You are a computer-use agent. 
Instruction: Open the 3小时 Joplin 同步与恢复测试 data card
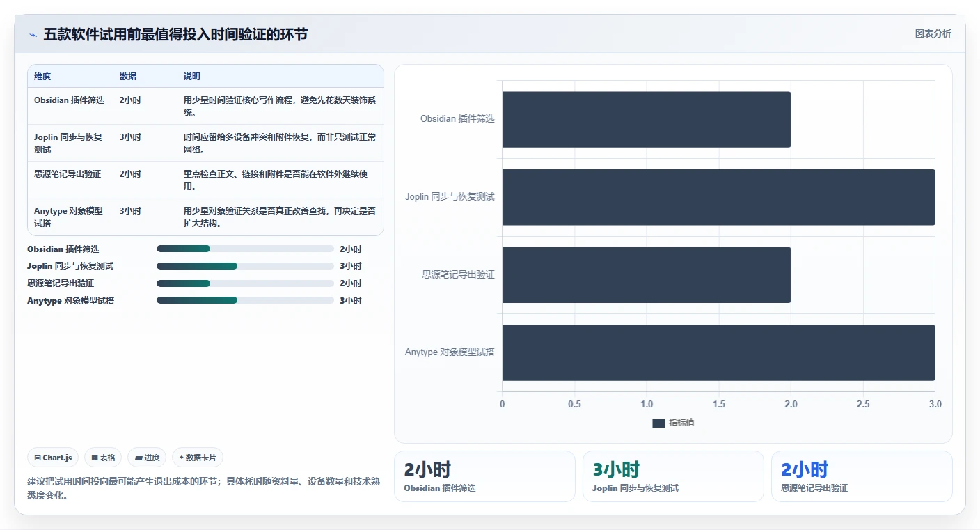coord(673,476)
